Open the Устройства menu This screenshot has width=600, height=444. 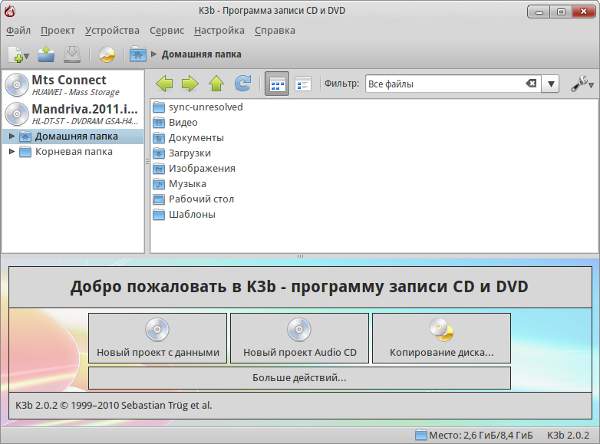114,31
